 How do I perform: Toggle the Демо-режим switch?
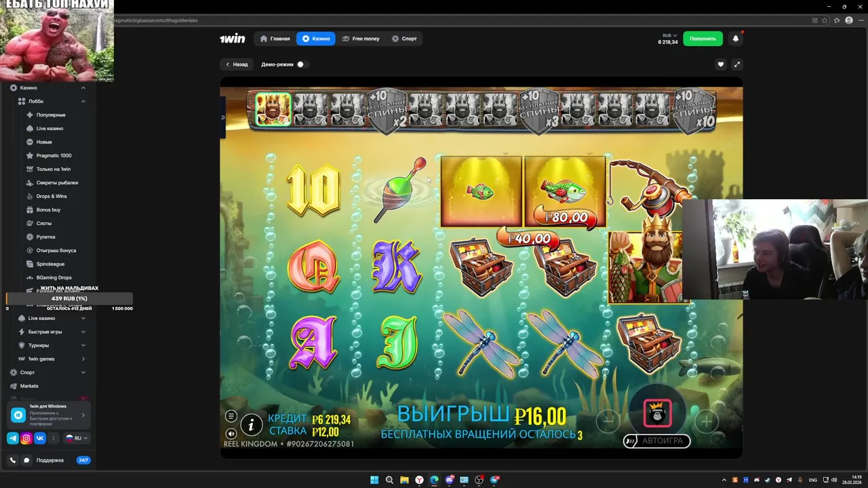click(x=302, y=64)
